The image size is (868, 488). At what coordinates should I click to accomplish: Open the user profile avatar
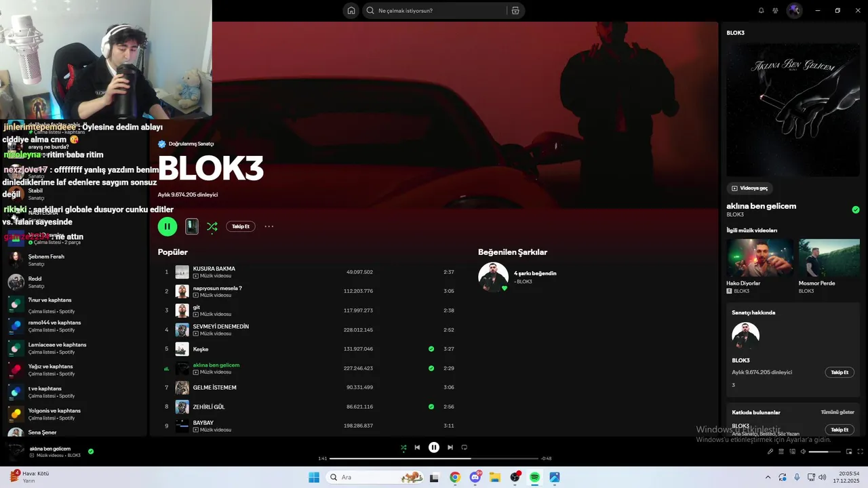pyautogui.click(x=794, y=11)
